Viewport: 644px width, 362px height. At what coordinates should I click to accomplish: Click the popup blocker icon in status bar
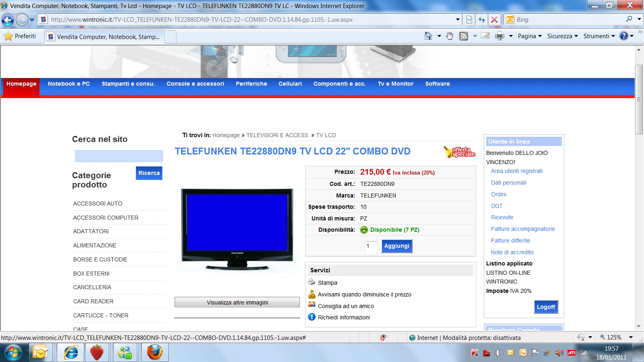click(x=383, y=337)
